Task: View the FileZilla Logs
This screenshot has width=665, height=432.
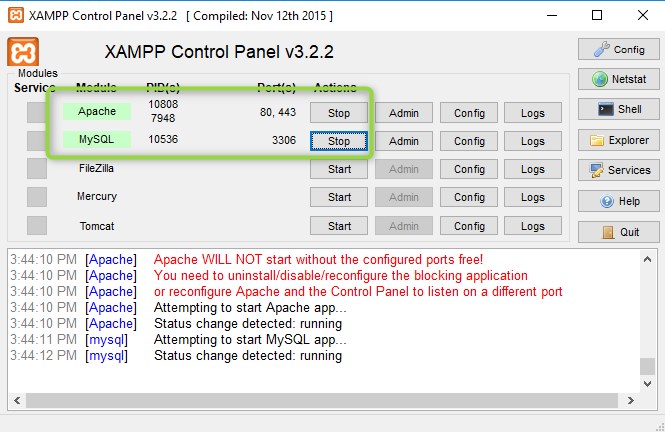Action: coord(533,169)
